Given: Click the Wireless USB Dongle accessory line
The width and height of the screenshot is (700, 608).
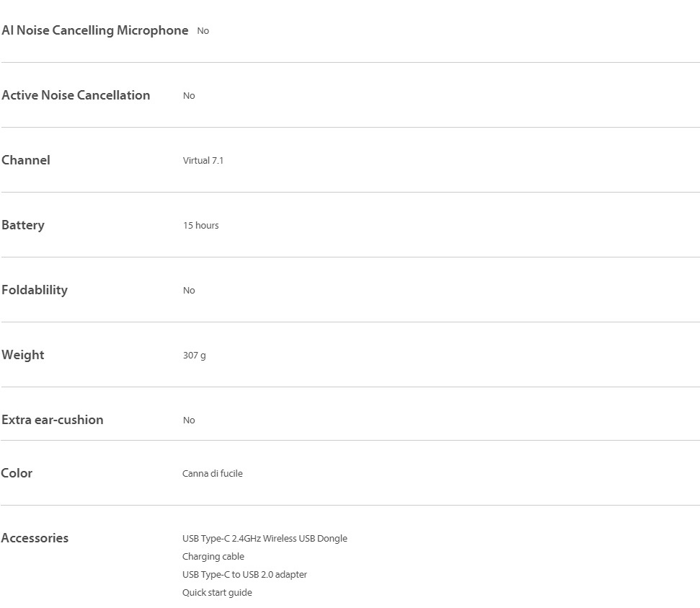Looking at the screenshot, I should 265,539.
